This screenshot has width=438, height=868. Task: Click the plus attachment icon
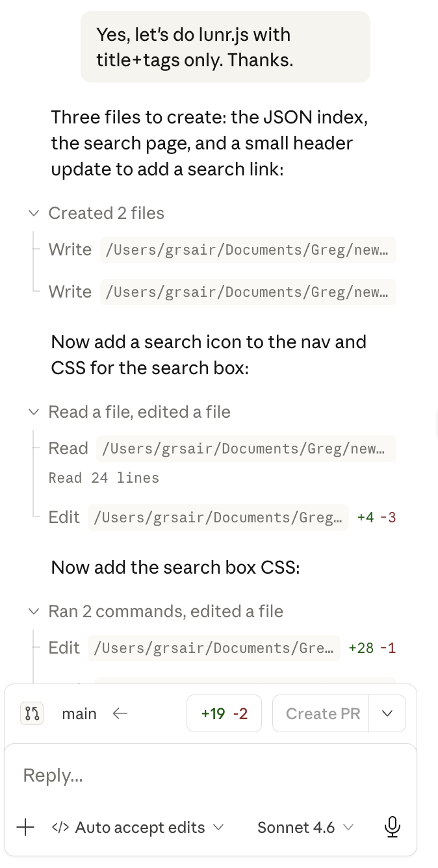[x=25, y=827]
